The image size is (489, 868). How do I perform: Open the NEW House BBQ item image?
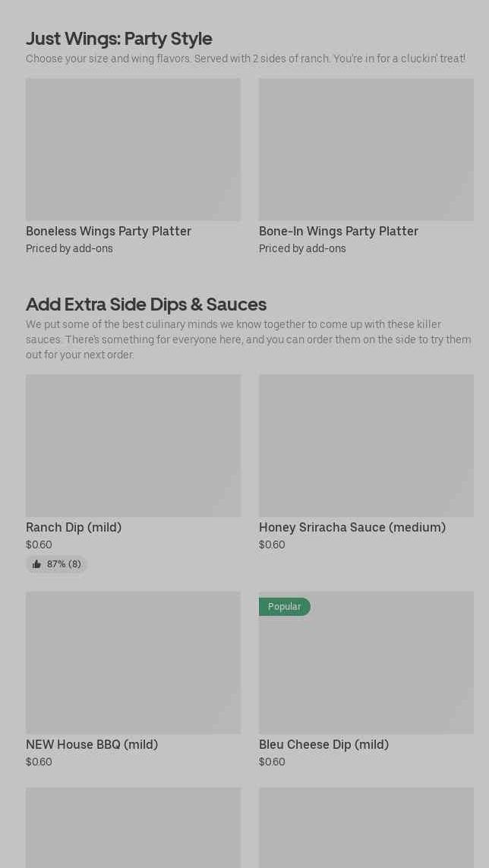tap(133, 663)
